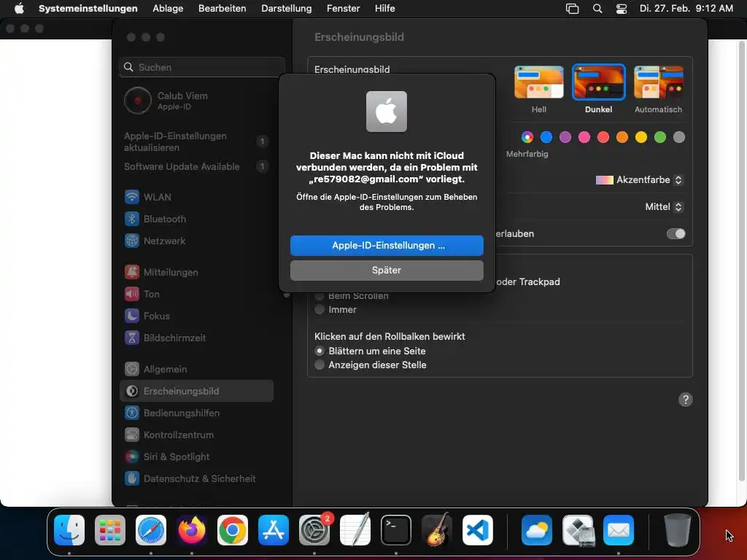This screenshot has width=747, height=560.
Task: Open the Fenster menu
Action: click(343, 9)
